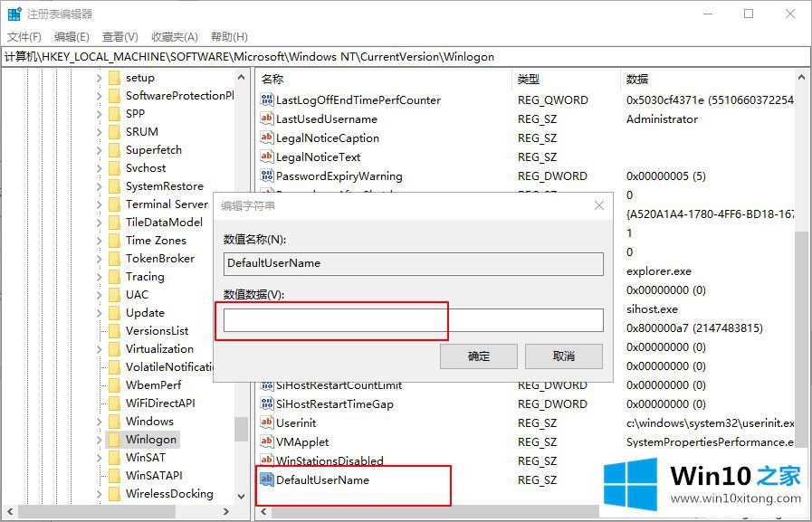Expand the Virtualization tree node

(99, 348)
